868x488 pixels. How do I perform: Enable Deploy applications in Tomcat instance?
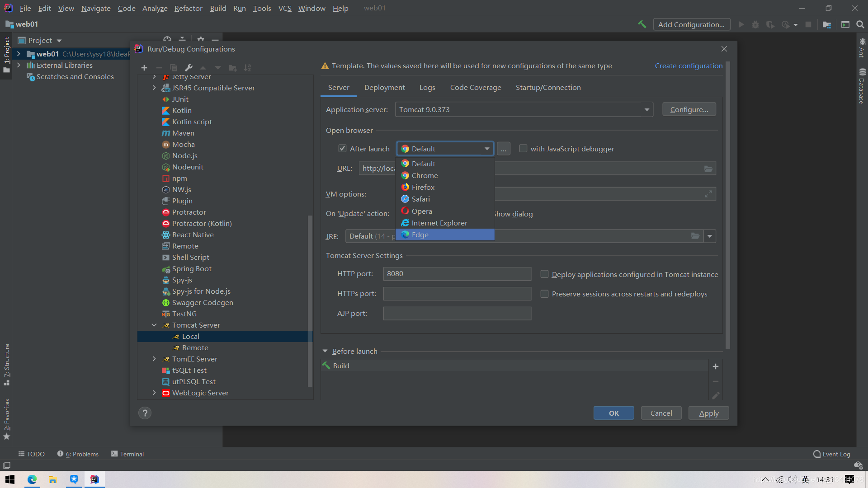pos(544,274)
